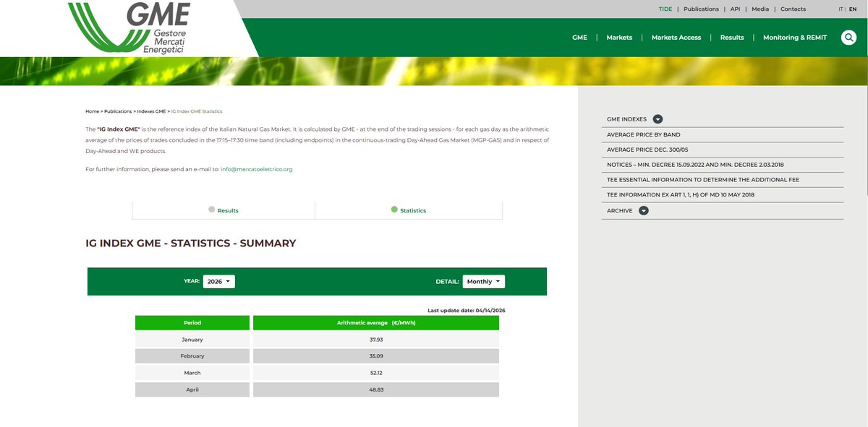Switch language to EN
The height and width of the screenshot is (427, 868).
tap(853, 9)
